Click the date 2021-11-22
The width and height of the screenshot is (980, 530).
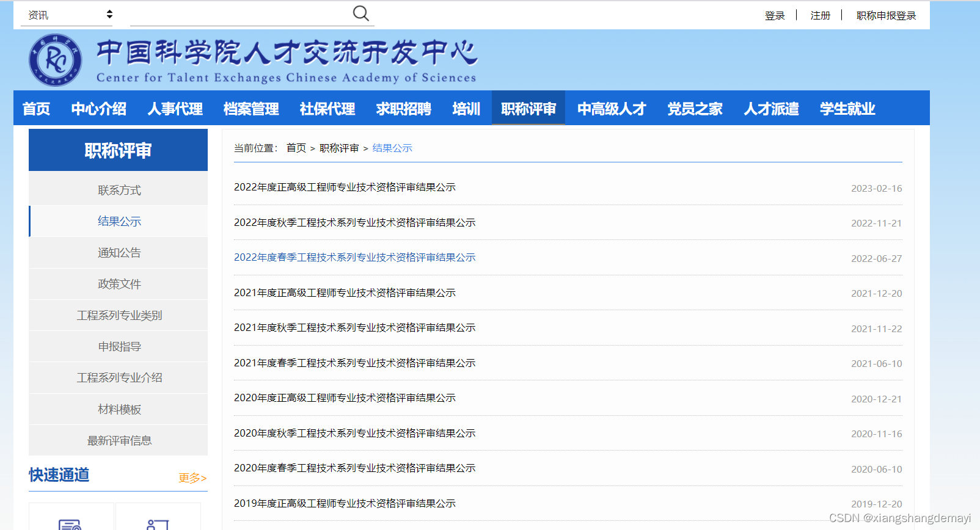coord(876,329)
